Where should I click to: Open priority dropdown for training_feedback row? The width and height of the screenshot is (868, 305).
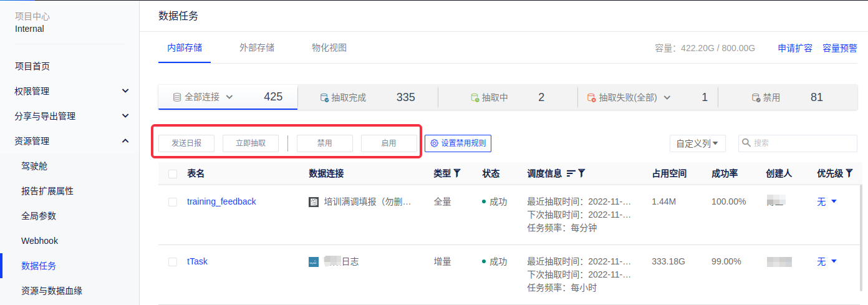(833, 201)
